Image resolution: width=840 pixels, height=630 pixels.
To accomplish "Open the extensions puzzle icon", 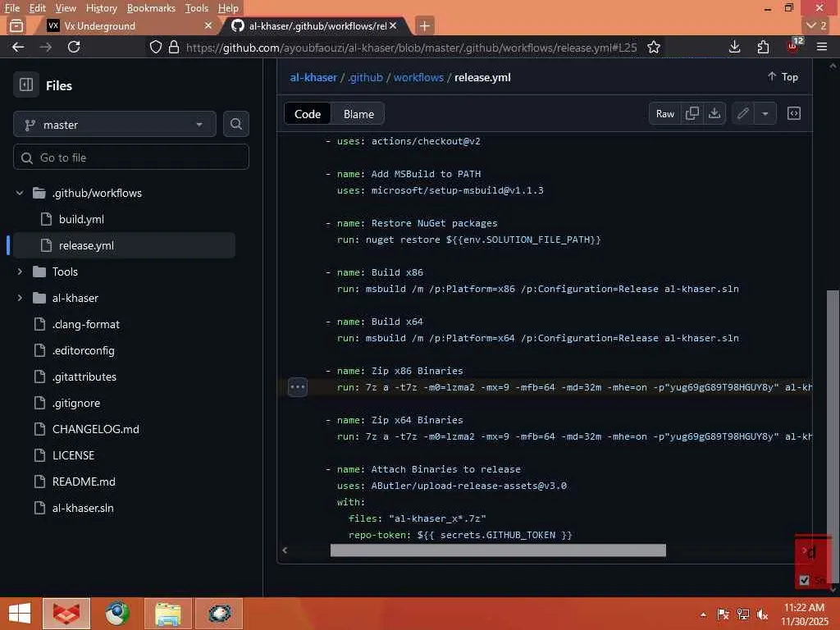I will pos(764,47).
